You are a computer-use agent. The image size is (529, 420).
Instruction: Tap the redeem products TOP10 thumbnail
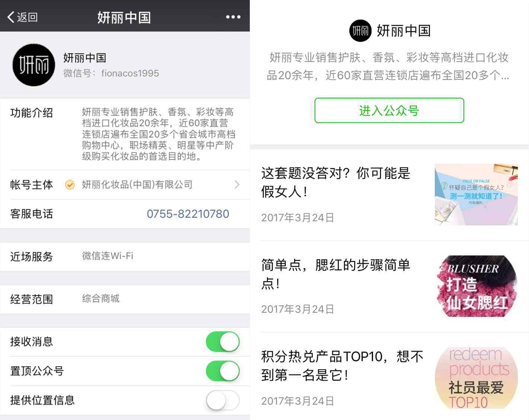pos(476,378)
